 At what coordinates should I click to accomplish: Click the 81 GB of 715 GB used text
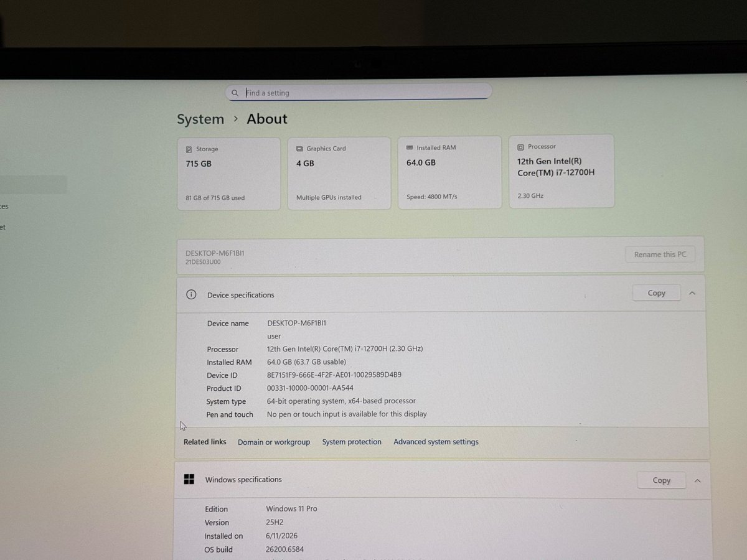point(215,198)
